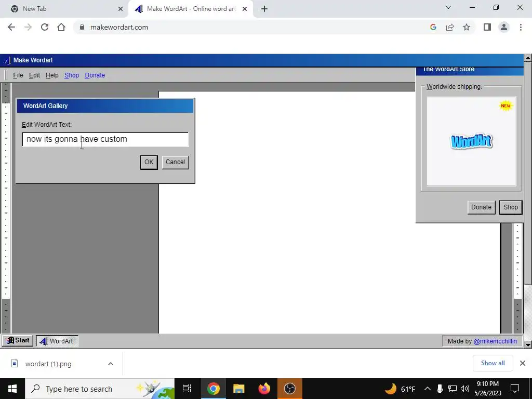The image size is (532, 399).
Task: Expand the tab search chevron
Action: [x=448, y=7]
